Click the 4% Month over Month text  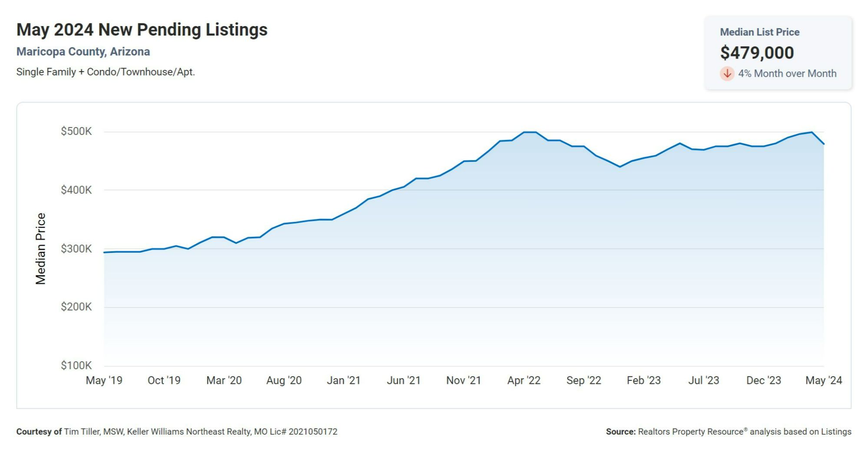[787, 74]
